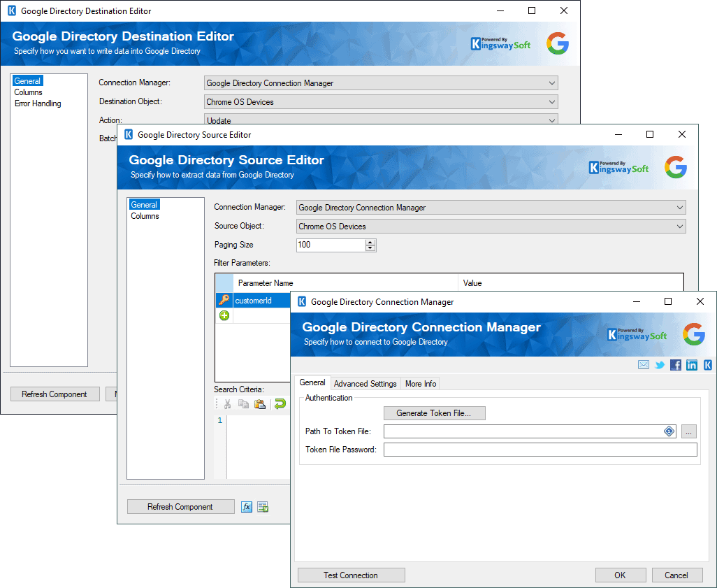Open the LinkedIn icon in Connection Manager
Viewport: 717px width, 588px height.
[x=692, y=365]
